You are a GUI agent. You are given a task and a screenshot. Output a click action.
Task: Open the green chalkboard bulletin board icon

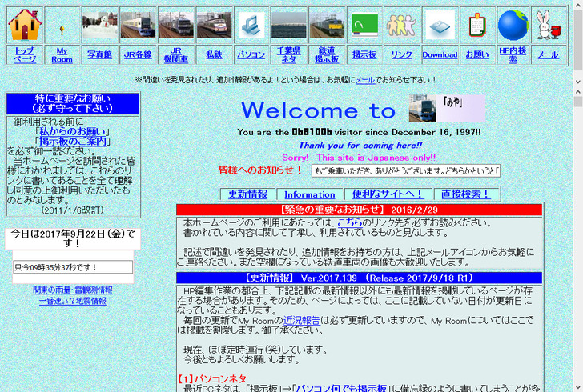364,25
